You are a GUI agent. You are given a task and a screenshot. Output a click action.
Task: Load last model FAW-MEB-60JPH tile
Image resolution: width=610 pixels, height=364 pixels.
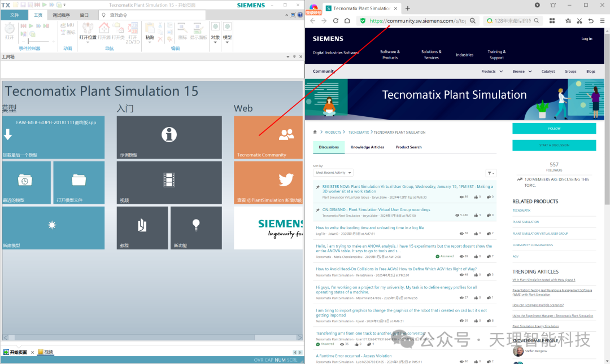tap(53, 137)
